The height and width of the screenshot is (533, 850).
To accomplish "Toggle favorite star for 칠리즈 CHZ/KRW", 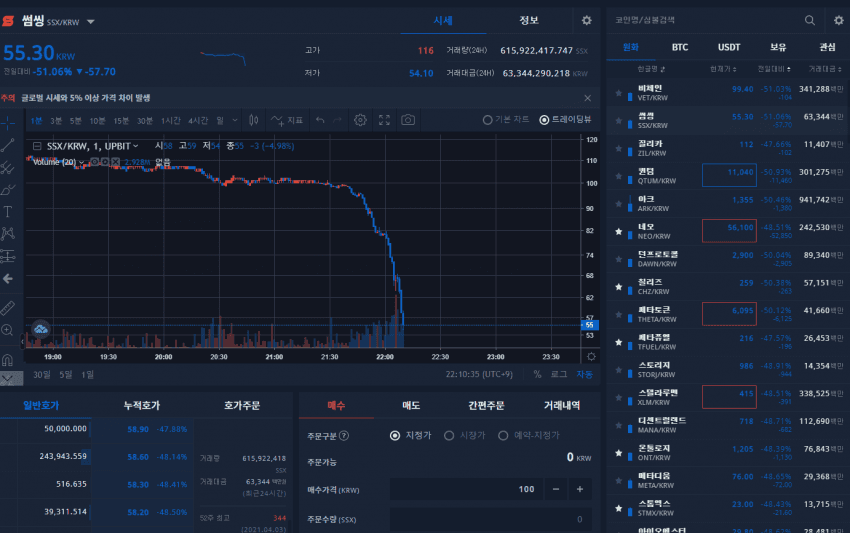I will [619, 287].
